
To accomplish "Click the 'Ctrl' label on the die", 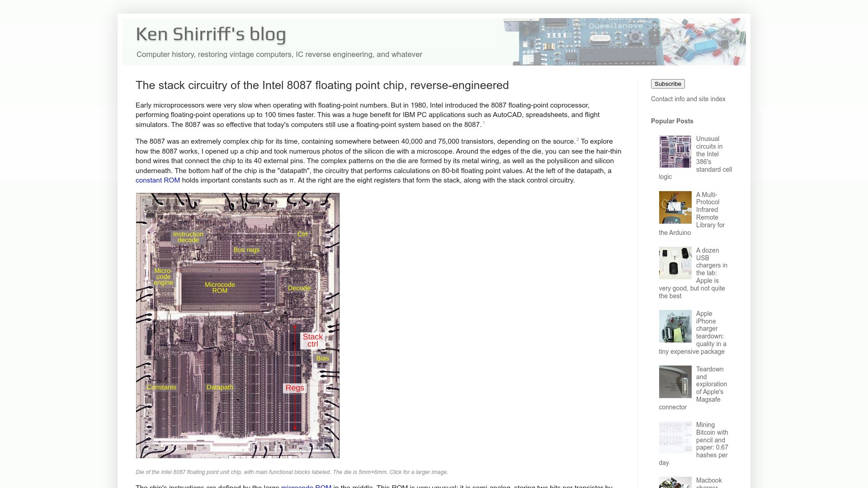I will click(x=302, y=234).
